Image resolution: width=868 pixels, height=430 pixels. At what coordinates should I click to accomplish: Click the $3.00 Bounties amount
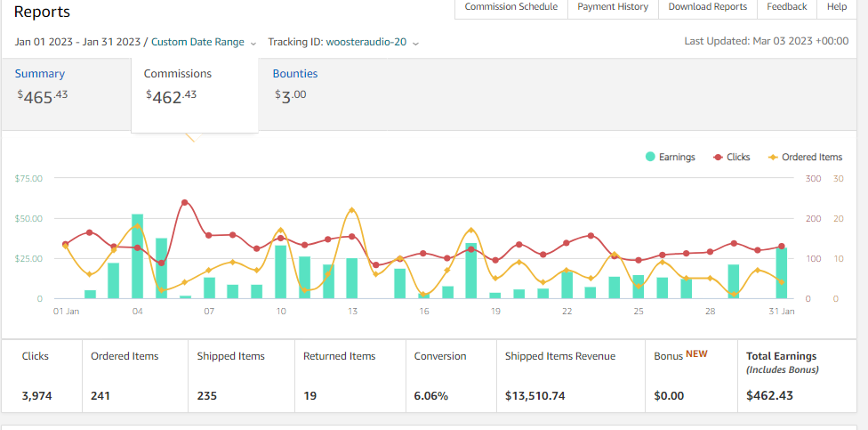291,96
